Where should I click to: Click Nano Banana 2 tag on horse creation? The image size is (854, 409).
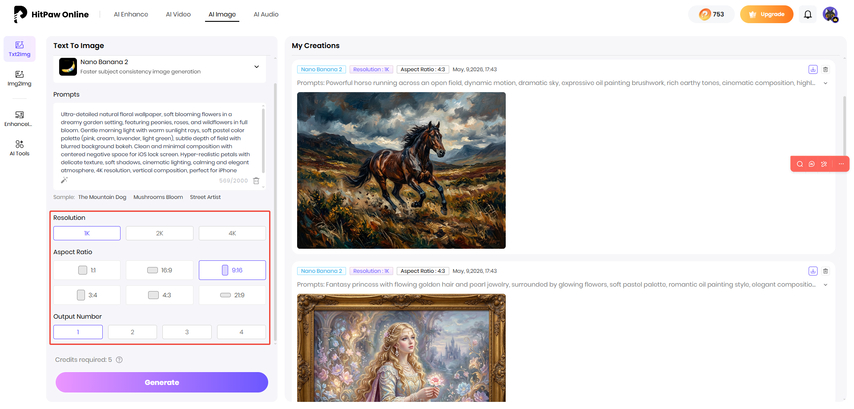click(321, 69)
